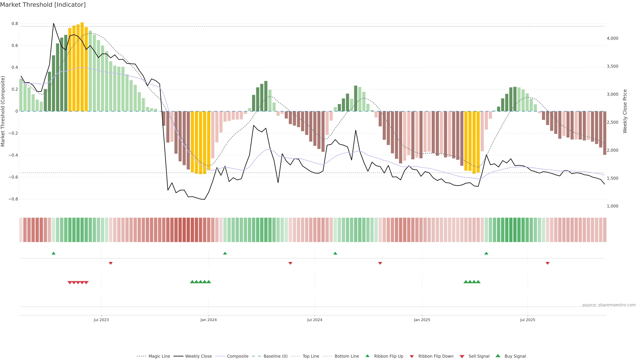Click ribbon flip down marker after Jul 2023
Image resolution: width=644 pixels, height=362 pixels.
tap(111, 263)
